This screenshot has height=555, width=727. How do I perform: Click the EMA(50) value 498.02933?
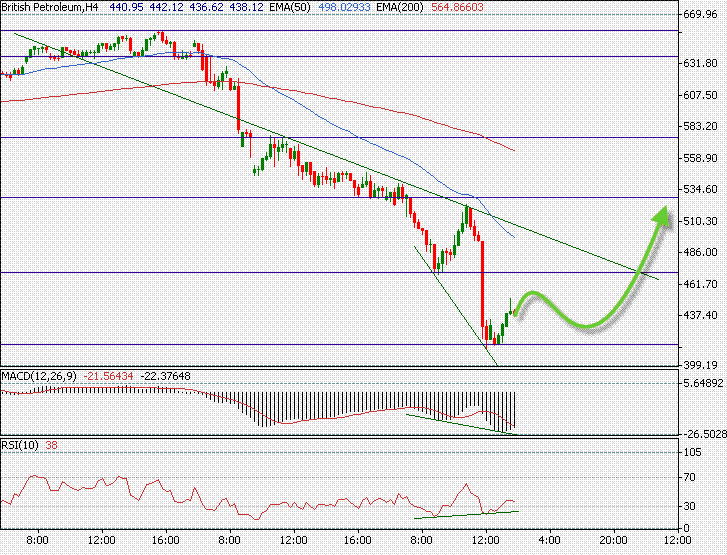[344, 7]
